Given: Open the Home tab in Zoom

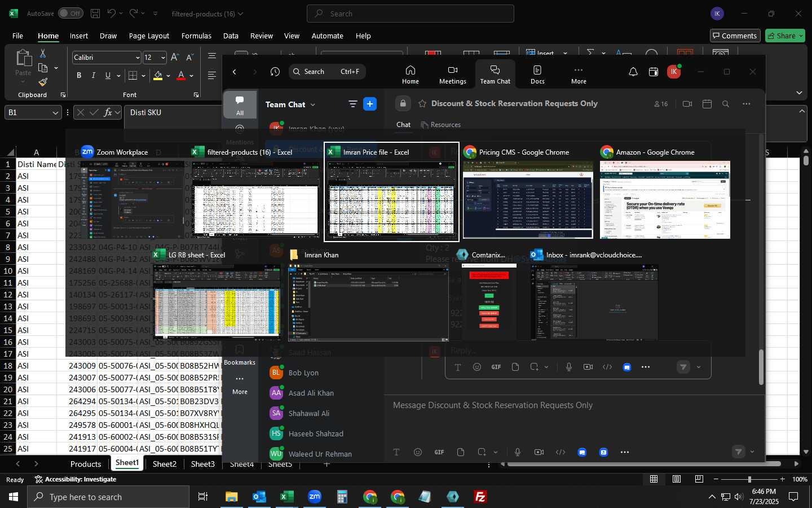Looking at the screenshot, I should [411, 75].
